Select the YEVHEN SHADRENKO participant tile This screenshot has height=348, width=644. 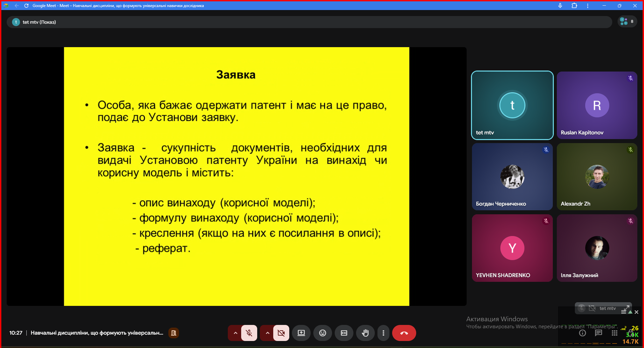coord(512,248)
